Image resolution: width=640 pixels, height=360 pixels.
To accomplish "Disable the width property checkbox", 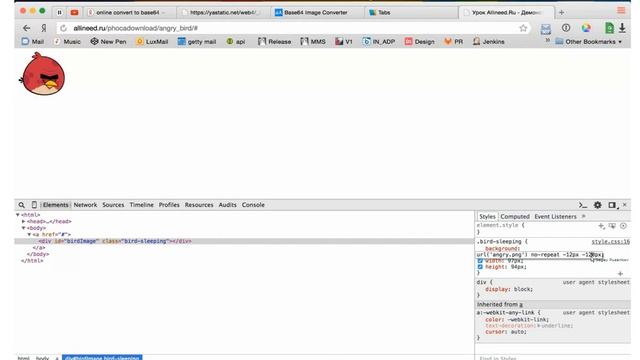I will pos(480,261).
